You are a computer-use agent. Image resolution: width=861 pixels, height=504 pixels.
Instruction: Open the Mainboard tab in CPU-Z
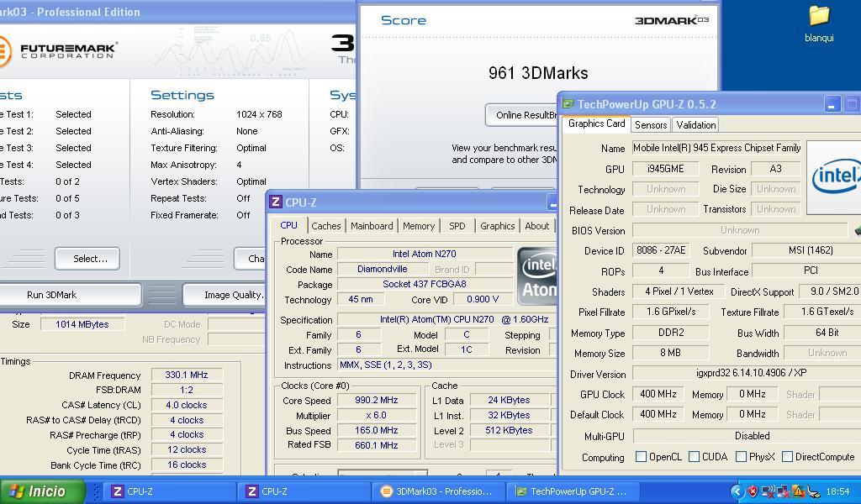point(372,226)
